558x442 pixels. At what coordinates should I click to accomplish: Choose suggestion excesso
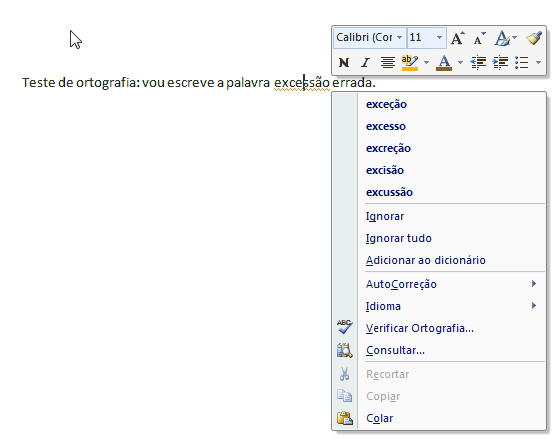[x=386, y=126]
